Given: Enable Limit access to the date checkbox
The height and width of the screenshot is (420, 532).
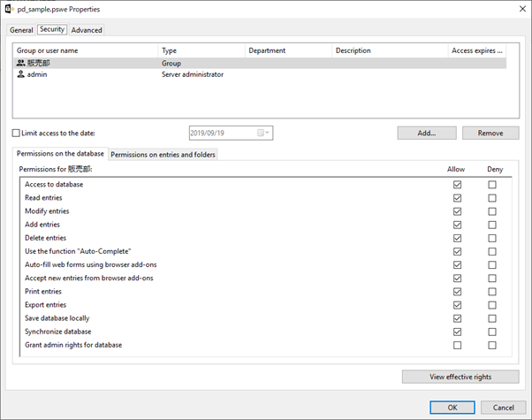Looking at the screenshot, I should pyautogui.click(x=16, y=134).
